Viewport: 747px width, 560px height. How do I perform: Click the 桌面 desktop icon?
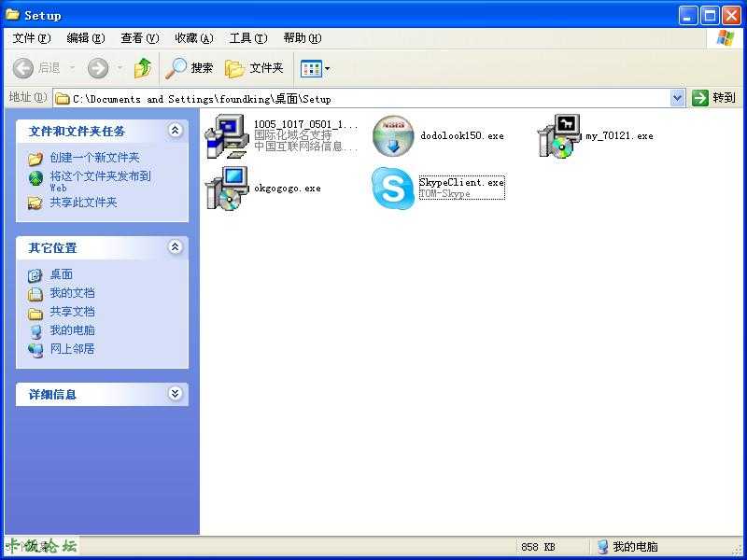pos(35,275)
